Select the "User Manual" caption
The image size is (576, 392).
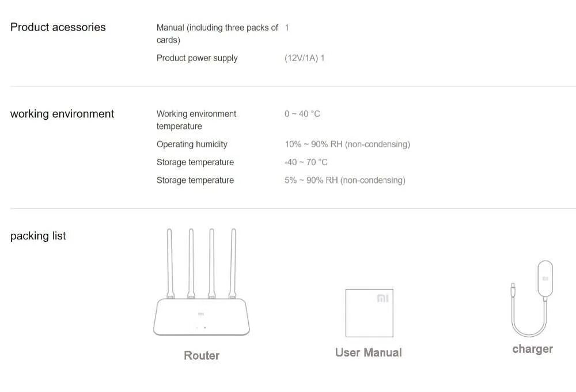(x=369, y=352)
